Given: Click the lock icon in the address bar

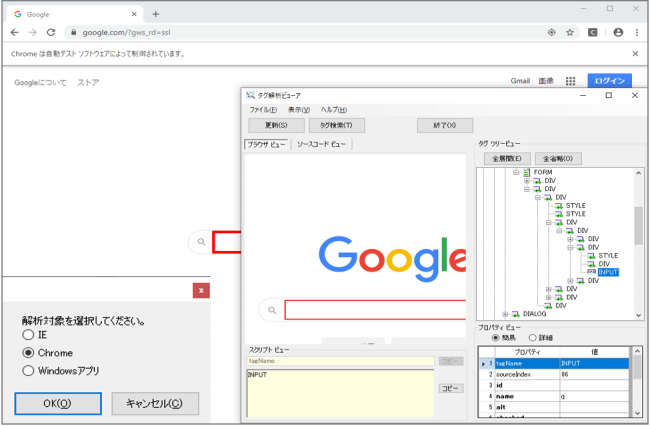Looking at the screenshot, I should (x=74, y=32).
